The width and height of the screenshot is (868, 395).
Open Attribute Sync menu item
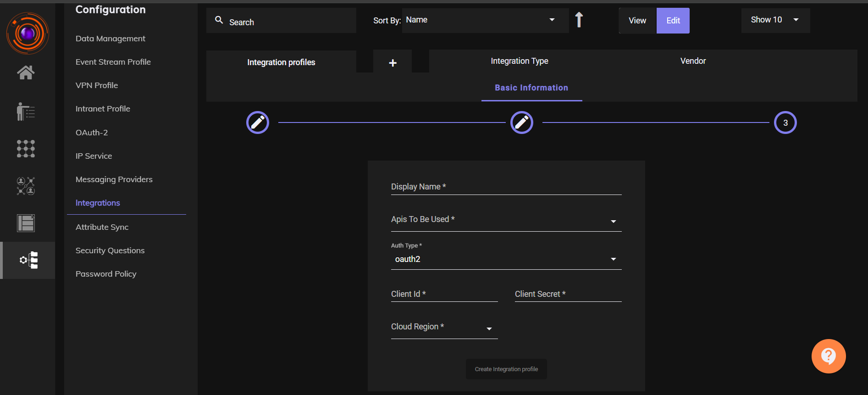coord(102,227)
